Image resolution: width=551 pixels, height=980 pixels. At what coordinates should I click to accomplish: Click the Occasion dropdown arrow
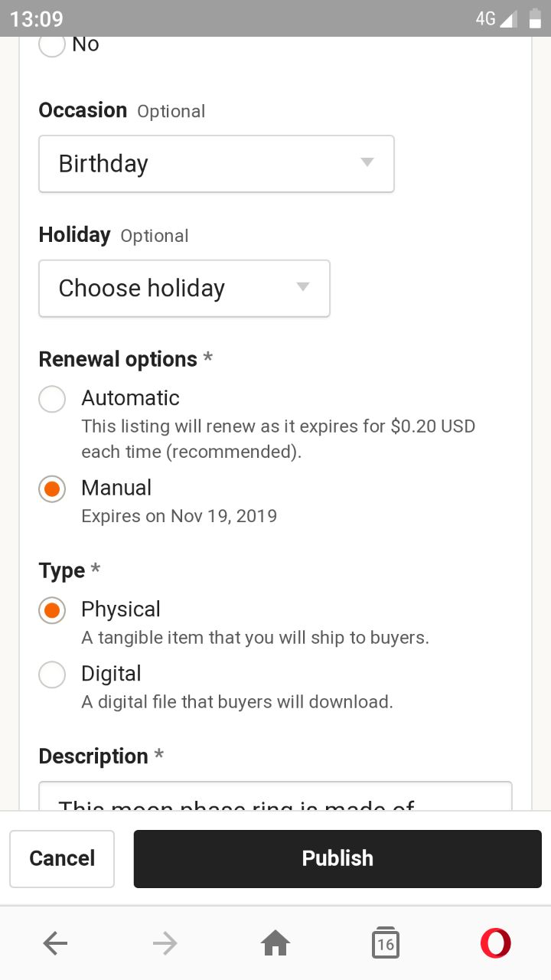[367, 162]
